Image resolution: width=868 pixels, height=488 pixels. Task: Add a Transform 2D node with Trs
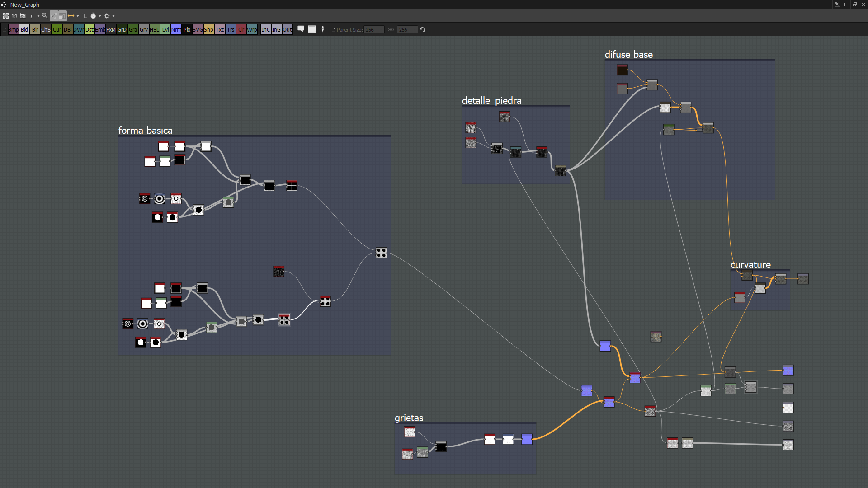[231, 30]
